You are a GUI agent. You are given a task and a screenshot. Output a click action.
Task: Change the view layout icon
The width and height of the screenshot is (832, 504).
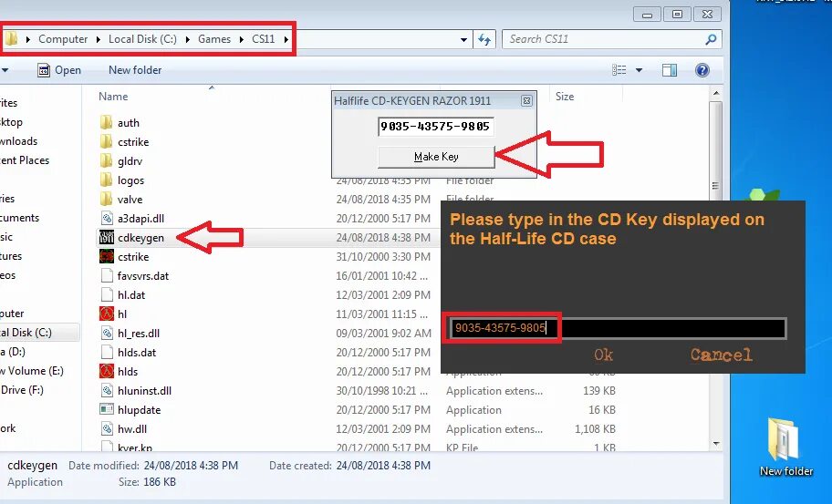tap(619, 70)
